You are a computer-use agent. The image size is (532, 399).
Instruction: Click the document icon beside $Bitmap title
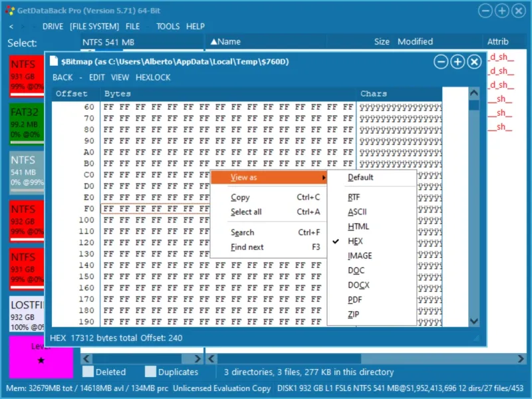click(x=54, y=61)
